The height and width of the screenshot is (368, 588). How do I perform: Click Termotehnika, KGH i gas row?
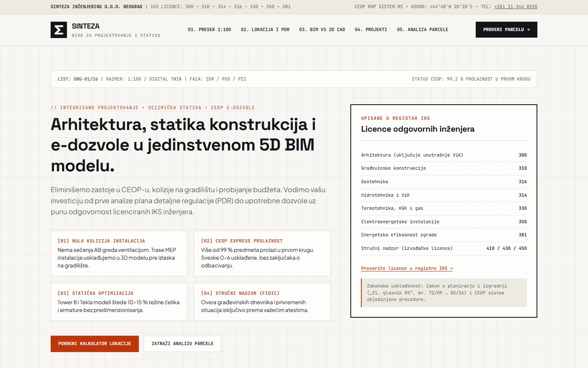click(x=444, y=208)
